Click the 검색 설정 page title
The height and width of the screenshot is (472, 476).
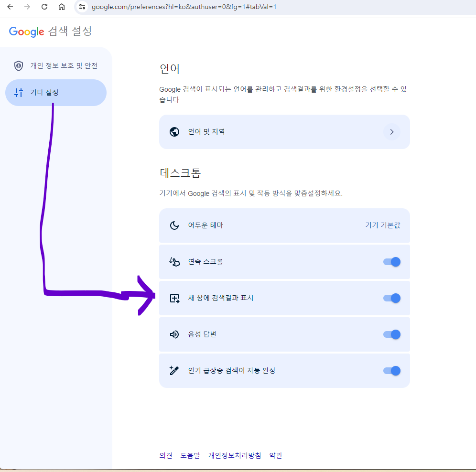click(70, 31)
